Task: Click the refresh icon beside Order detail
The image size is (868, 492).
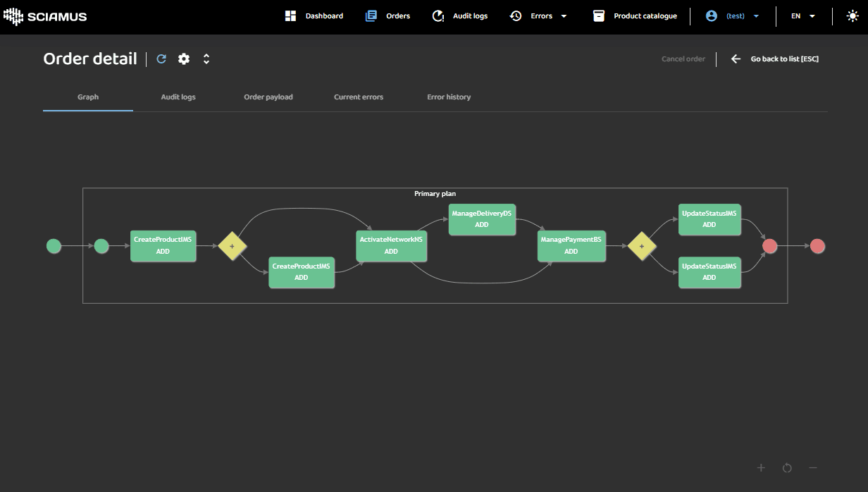Action: coord(161,59)
